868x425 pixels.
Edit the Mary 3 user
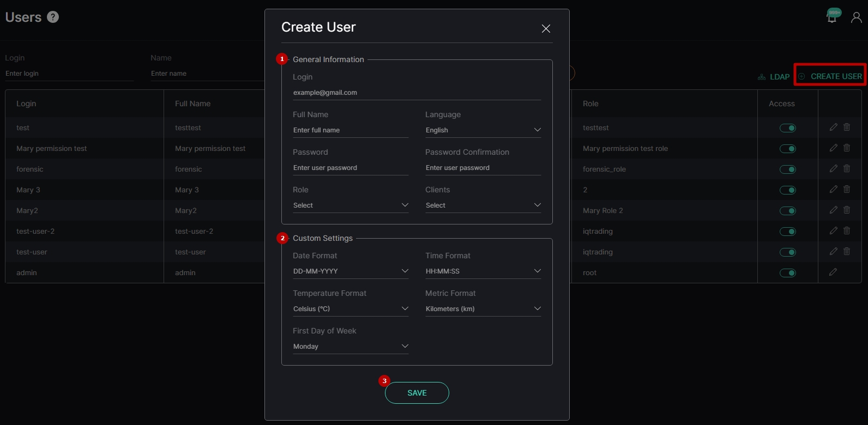(x=833, y=189)
